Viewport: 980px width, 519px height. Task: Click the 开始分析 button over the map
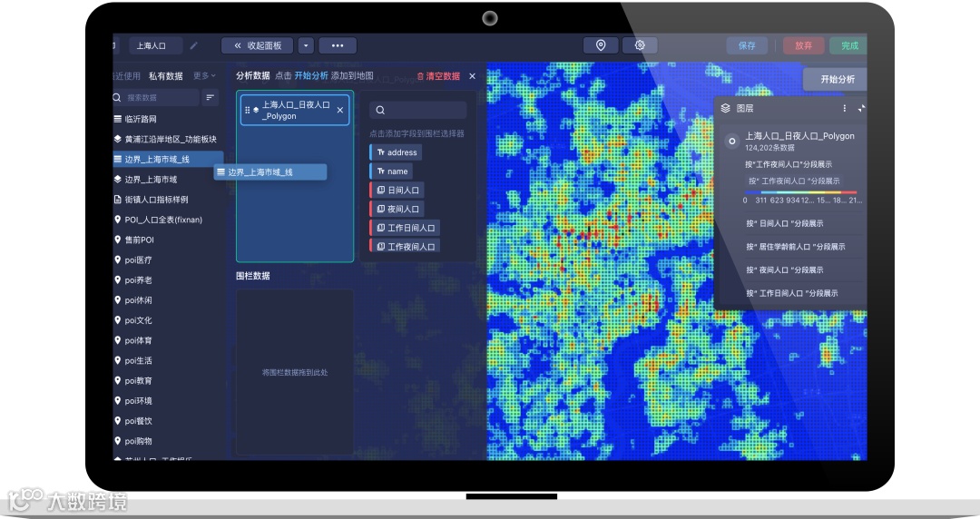point(837,80)
